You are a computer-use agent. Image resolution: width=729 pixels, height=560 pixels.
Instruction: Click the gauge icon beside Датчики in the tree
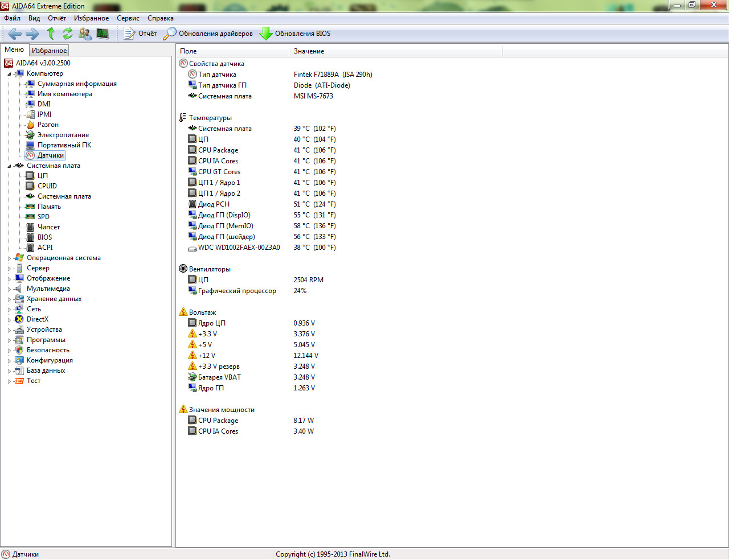click(x=30, y=155)
